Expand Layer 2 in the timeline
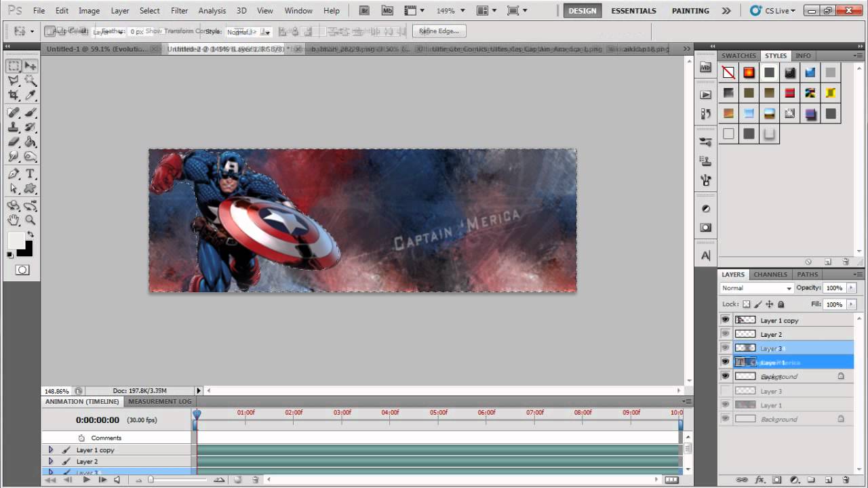 pyautogui.click(x=51, y=461)
